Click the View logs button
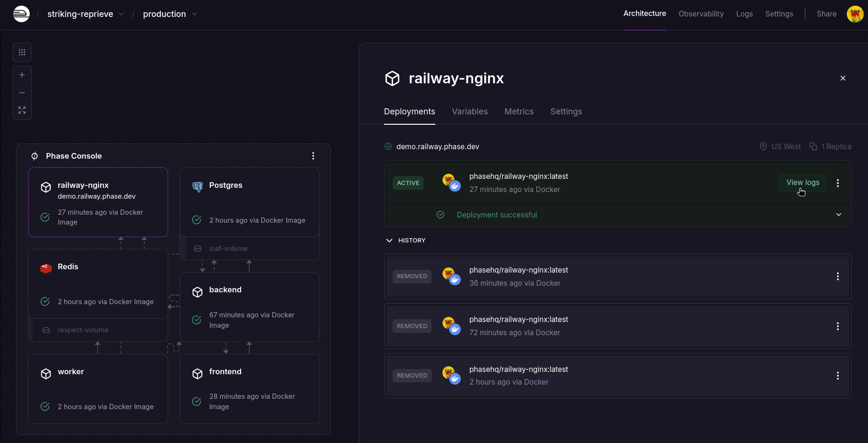868x443 pixels. coord(803,182)
